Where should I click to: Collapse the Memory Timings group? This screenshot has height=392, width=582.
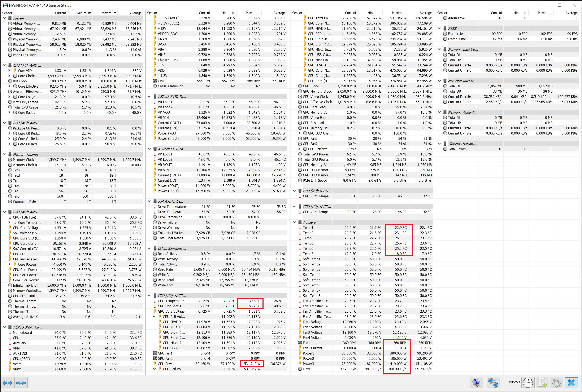pyautogui.click(x=4, y=154)
